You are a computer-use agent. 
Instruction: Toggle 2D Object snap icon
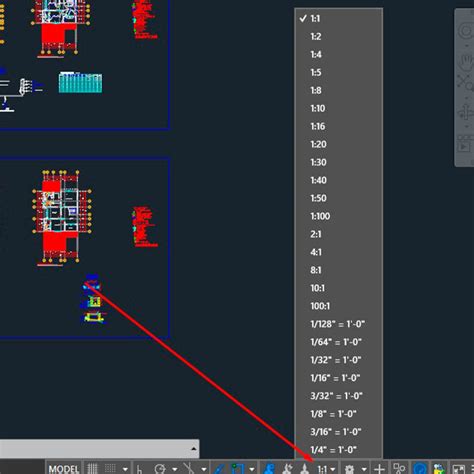(x=237, y=469)
